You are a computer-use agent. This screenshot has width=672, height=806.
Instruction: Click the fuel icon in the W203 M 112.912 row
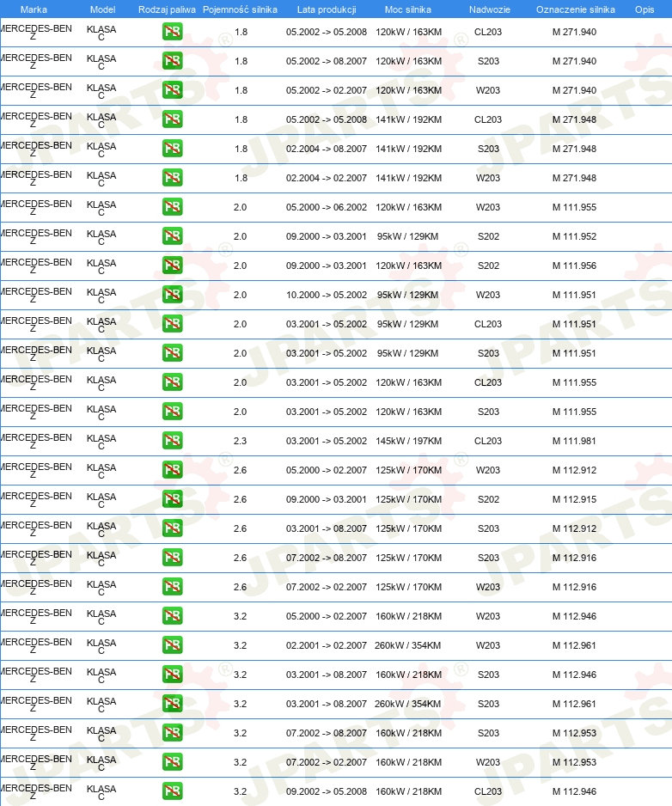click(x=172, y=470)
